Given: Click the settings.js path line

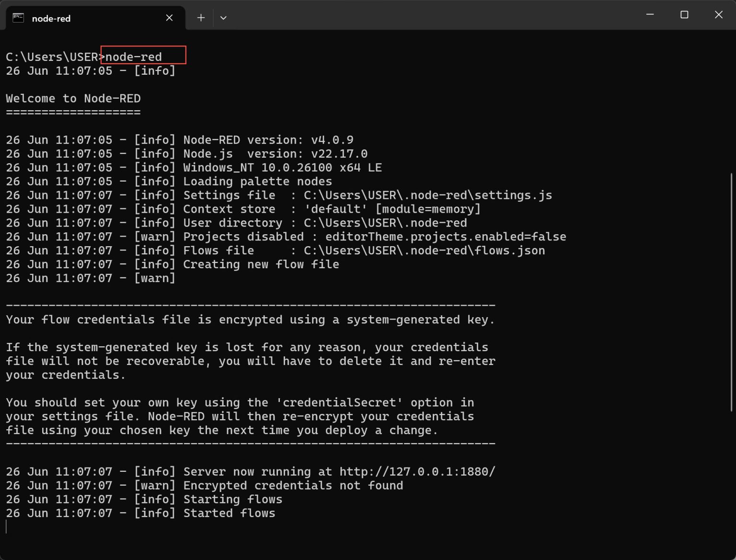Looking at the screenshot, I should click(427, 195).
